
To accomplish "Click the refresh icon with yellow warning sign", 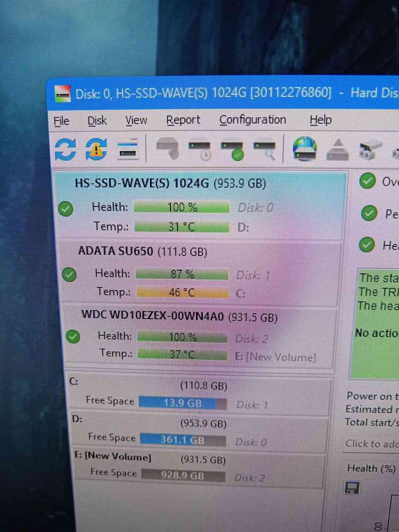I will 96,149.
